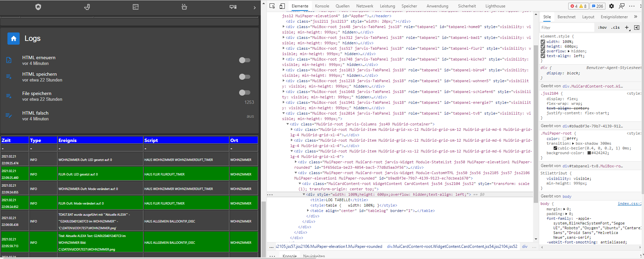The image size is (644, 259).
Task: Open DevTools settings gear
Action: 612,6
